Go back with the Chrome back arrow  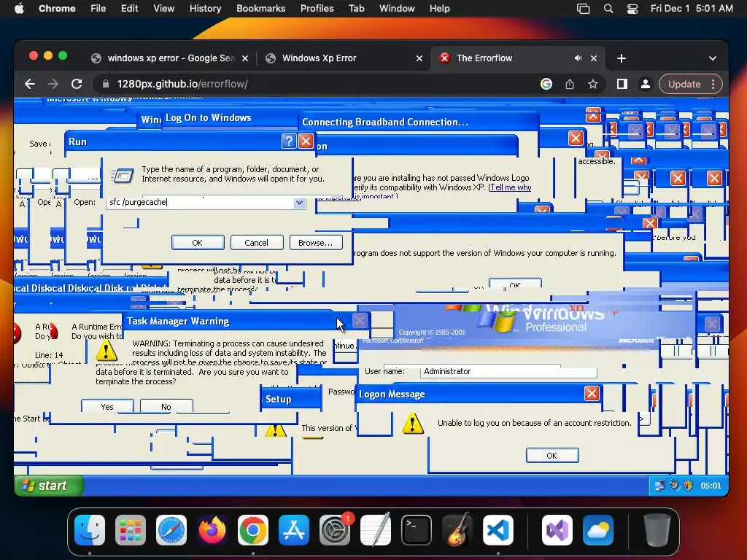[x=29, y=84]
